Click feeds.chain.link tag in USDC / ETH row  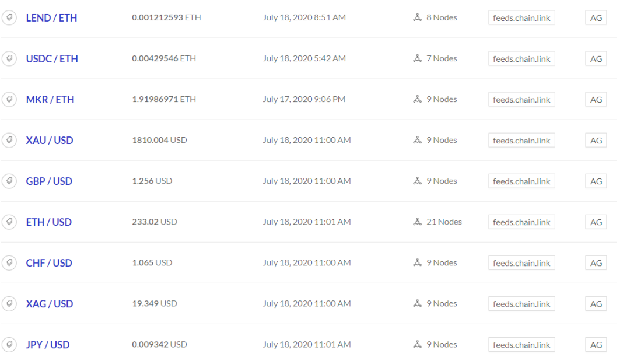(521, 59)
